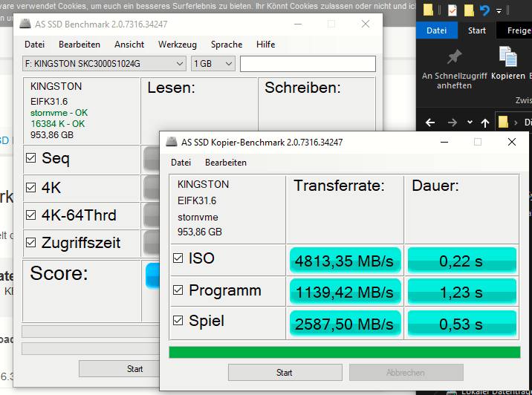Image resolution: width=532 pixels, height=395 pixels.
Task: Open Bearbeiten menu in Kopier-Benchmark window
Action: (226, 163)
